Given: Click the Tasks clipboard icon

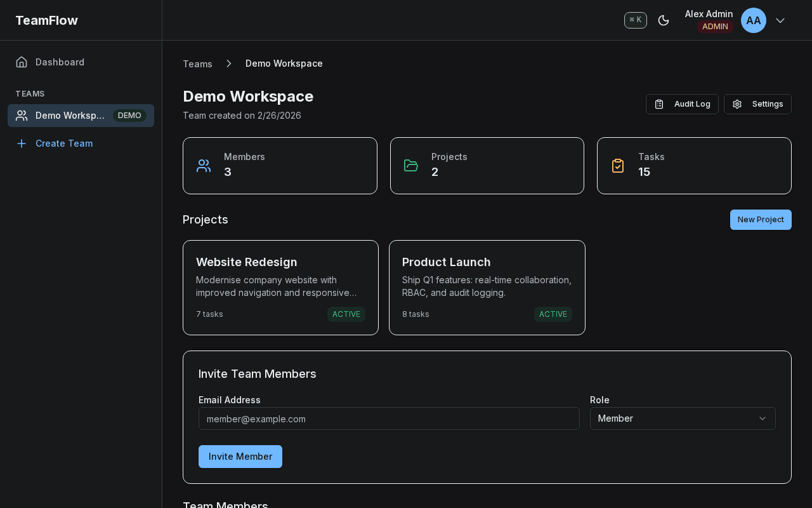Looking at the screenshot, I should coord(617,165).
